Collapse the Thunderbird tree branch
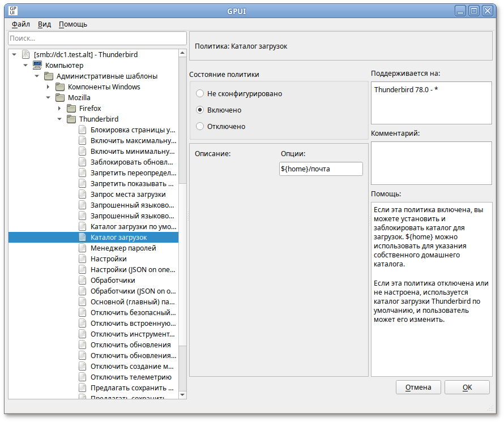 click(59, 119)
